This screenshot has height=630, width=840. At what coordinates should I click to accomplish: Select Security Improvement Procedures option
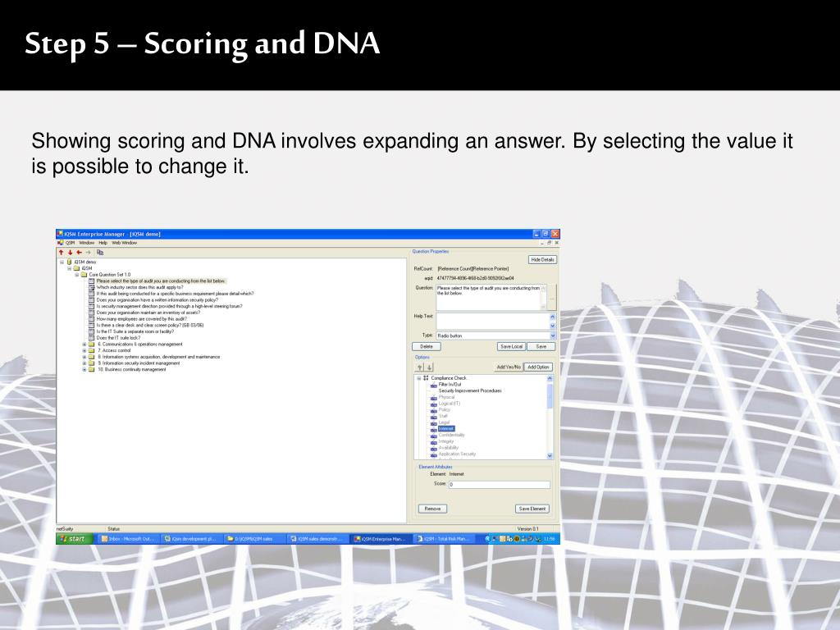(470, 391)
